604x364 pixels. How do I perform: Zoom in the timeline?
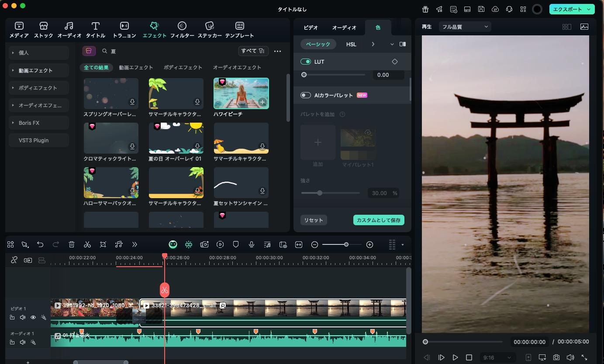(369, 244)
